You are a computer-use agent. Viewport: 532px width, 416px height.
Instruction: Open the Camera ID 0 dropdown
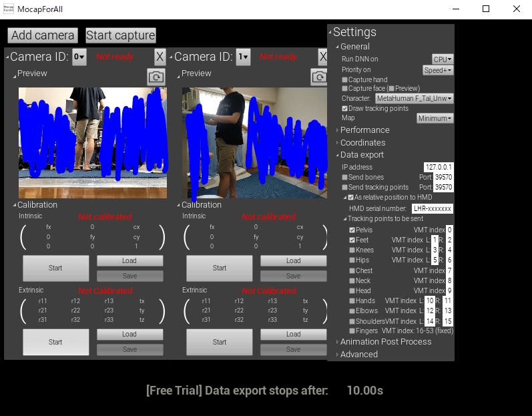(x=79, y=57)
